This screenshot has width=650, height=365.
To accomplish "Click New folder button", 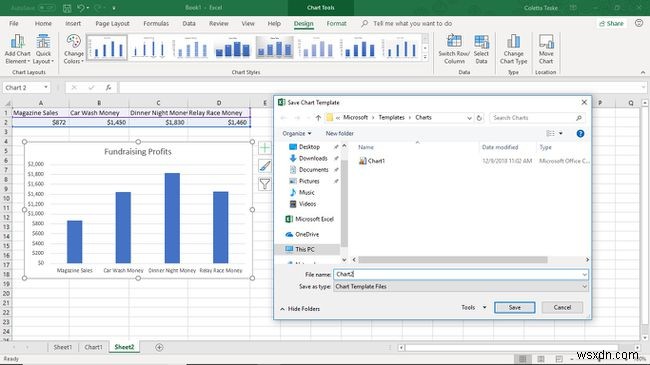I will tap(340, 134).
